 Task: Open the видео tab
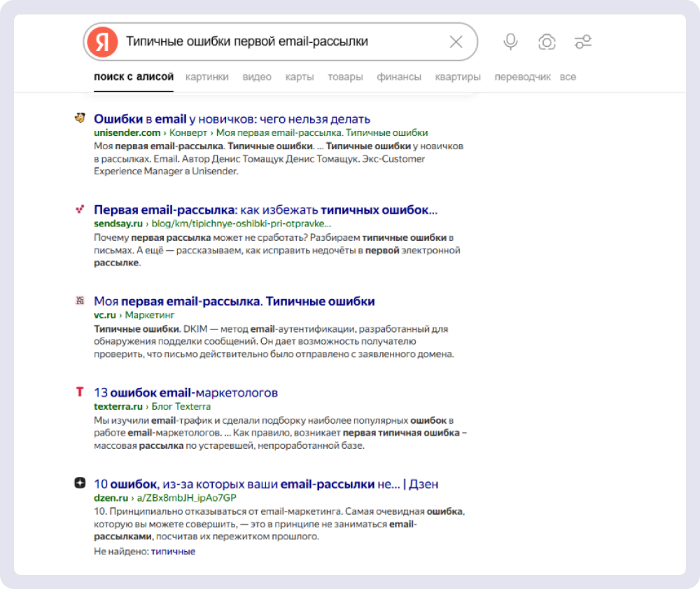point(257,77)
